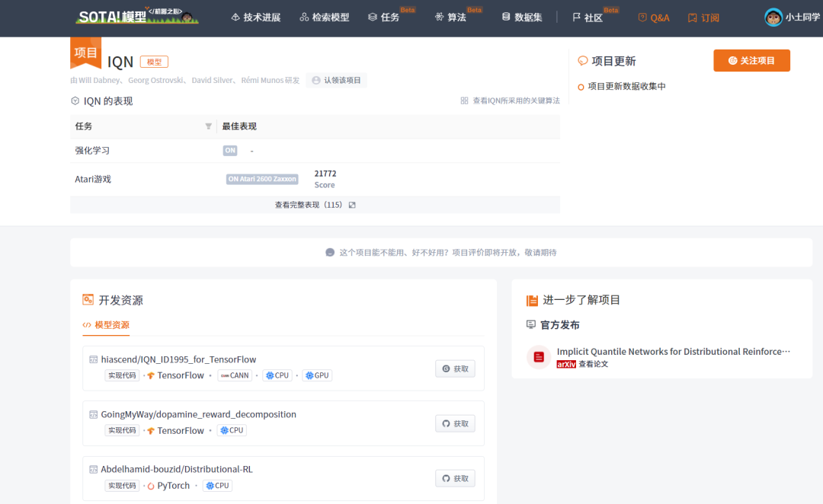Switch to the 模型资源 tab
The height and width of the screenshot is (504, 823).
106,325
